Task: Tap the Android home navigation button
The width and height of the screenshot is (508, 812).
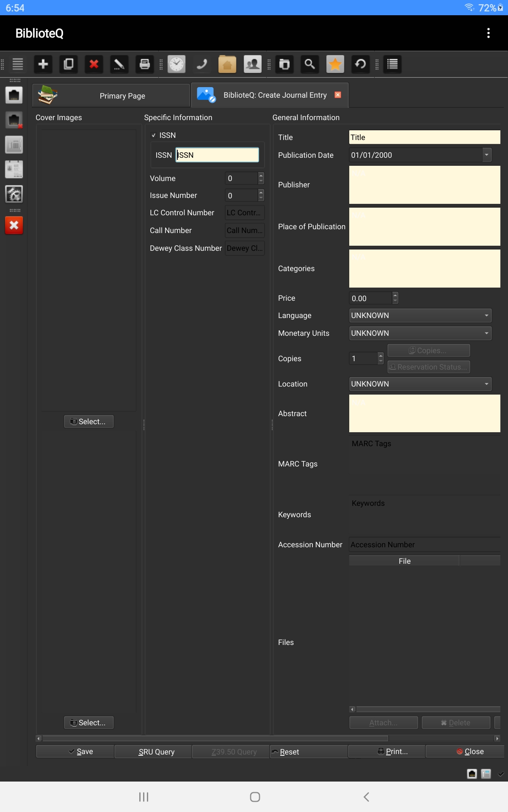Action: click(x=255, y=797)
